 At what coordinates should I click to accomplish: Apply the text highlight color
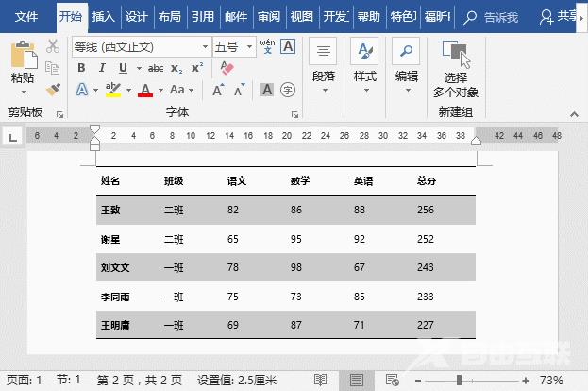113,90
